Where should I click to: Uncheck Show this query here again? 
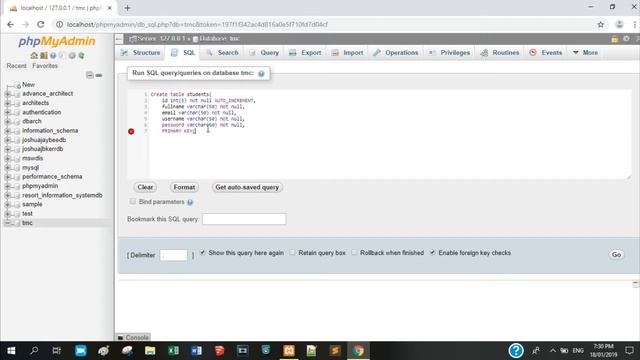coord(202,253)
